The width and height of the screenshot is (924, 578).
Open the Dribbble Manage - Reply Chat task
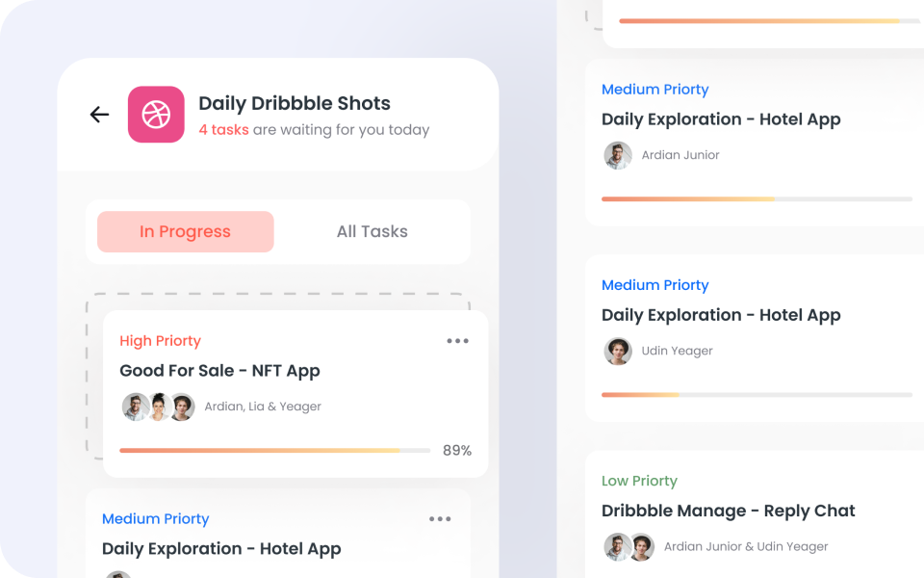click(x=728, y=511)
